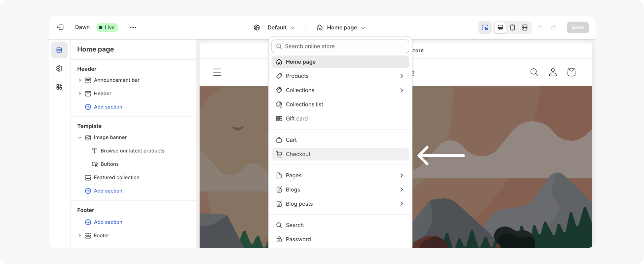Click the storefront account icon
The image size is (644, 264).
pyautogui.click(x=553, y=72)
